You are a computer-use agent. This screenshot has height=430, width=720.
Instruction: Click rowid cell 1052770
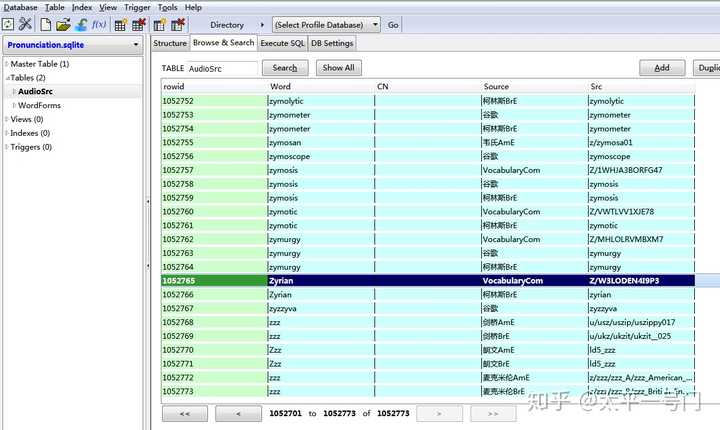214,350
